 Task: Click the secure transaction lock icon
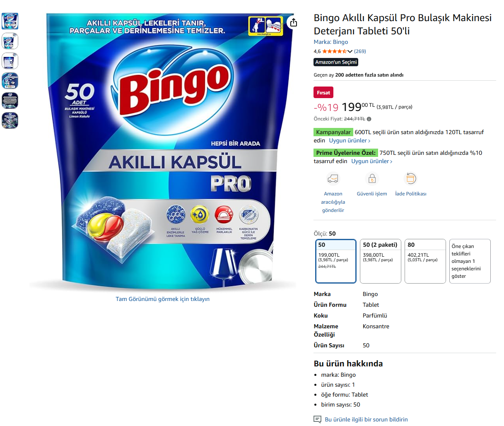[x=372, y=178]
